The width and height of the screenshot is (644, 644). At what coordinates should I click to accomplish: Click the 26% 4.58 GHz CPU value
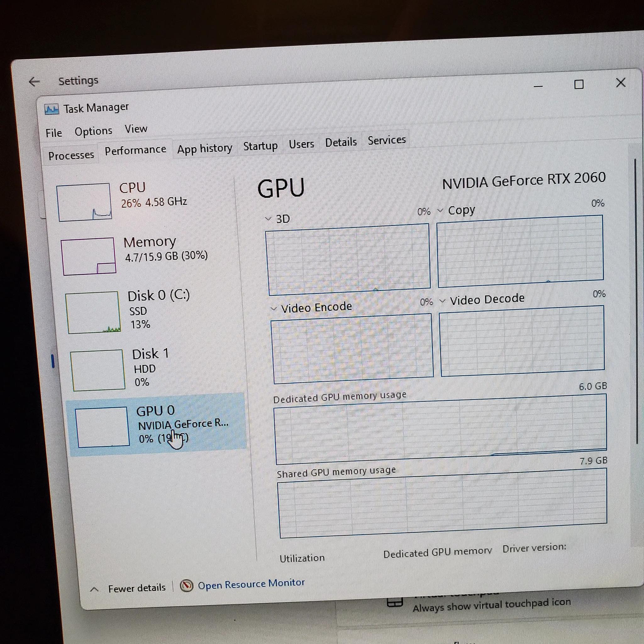pyautogui.click(x=154, y=202)
